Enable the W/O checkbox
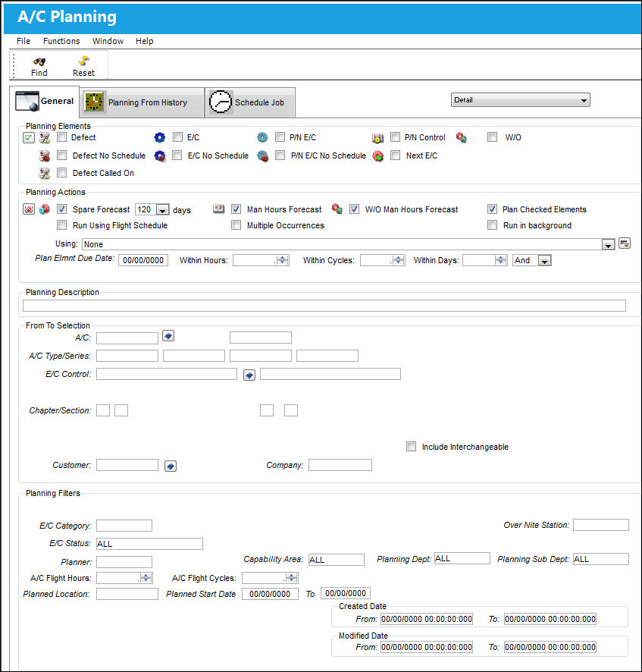 pyautogui.click(x=493, y=137)
